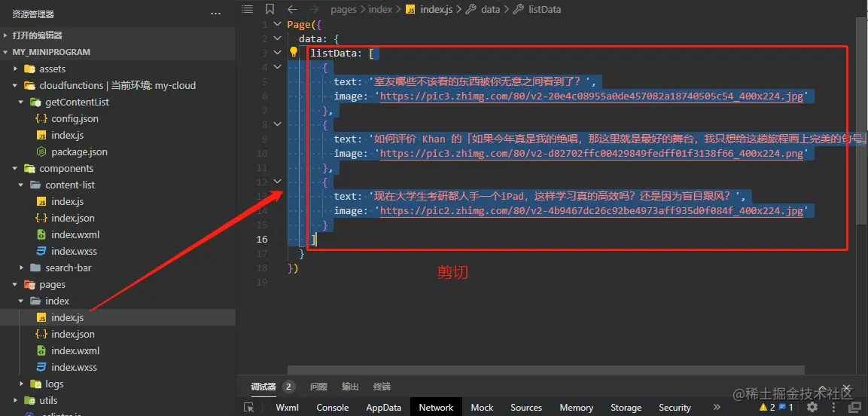This screenshot has width=868, height=416.
Task: Collapse the pages folder
Action: [16, 284]
